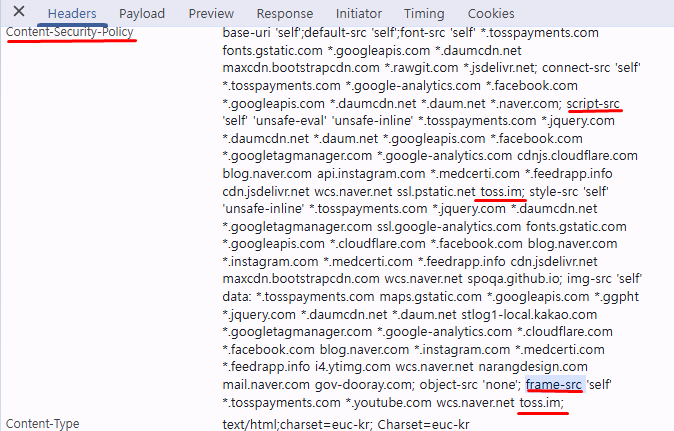
Task: Click object-src 'none' directive text
Action: (x=470, y=384)
